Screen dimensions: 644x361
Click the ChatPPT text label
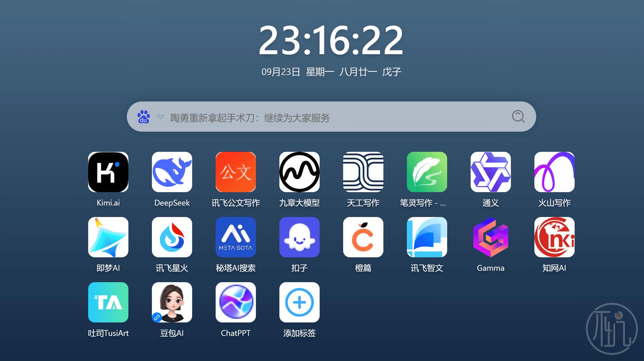(x=235, y=333)
